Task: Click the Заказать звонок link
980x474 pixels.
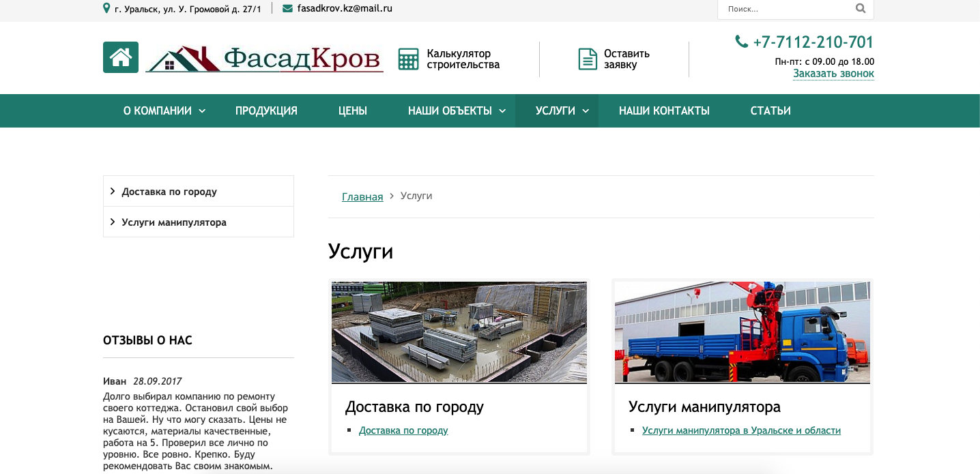Action: 833,74
